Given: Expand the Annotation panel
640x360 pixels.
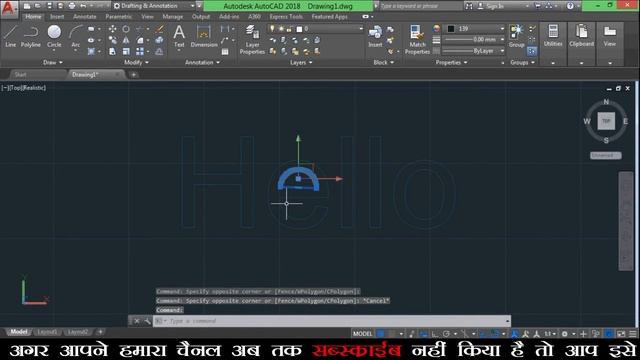Looking at the screenshot, I should (202, 62).
